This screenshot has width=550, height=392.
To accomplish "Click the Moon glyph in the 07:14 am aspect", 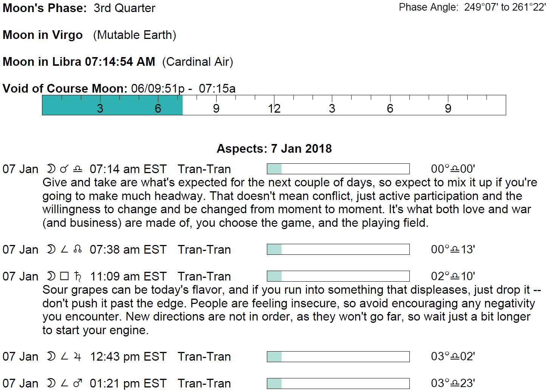I will click(x=51, y=169).
